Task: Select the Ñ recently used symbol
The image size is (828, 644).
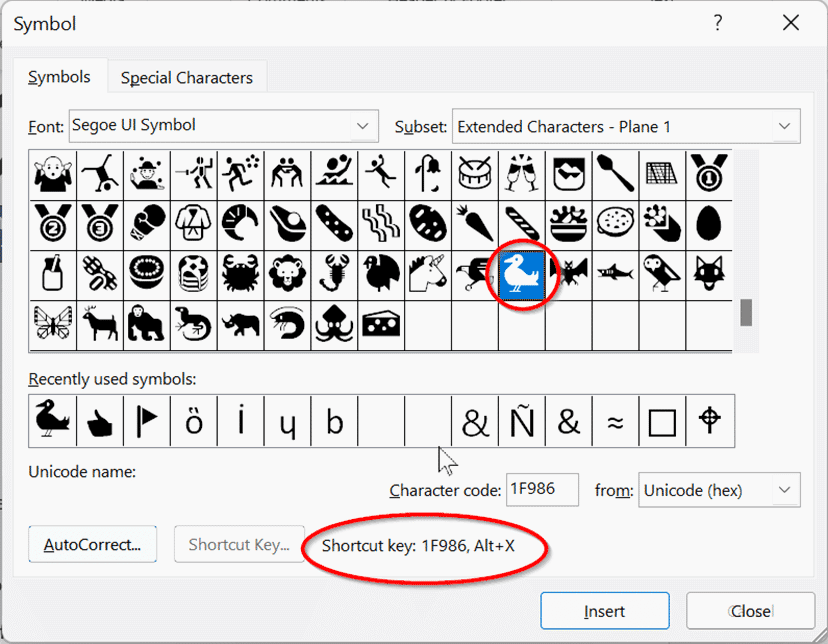Action: point(522,421)
